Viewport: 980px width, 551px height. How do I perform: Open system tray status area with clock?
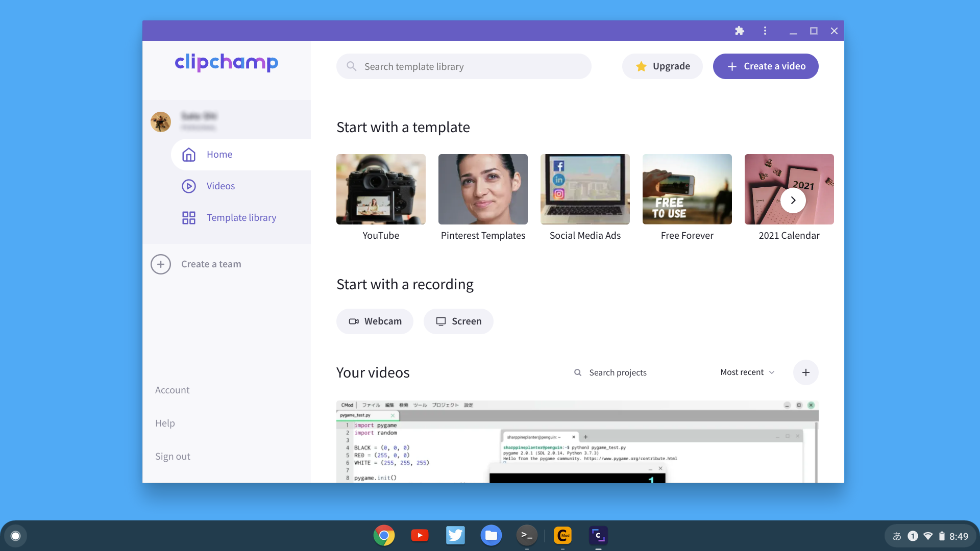931,536
